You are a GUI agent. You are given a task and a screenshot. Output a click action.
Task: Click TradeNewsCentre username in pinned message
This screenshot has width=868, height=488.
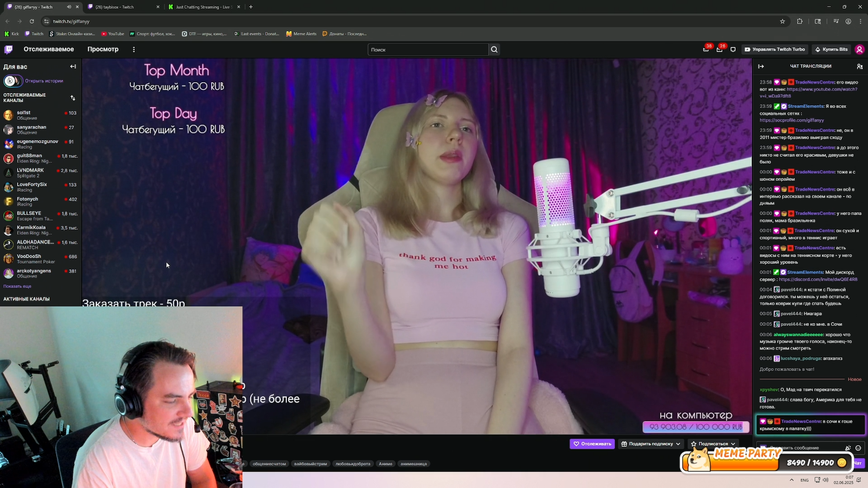801,421
